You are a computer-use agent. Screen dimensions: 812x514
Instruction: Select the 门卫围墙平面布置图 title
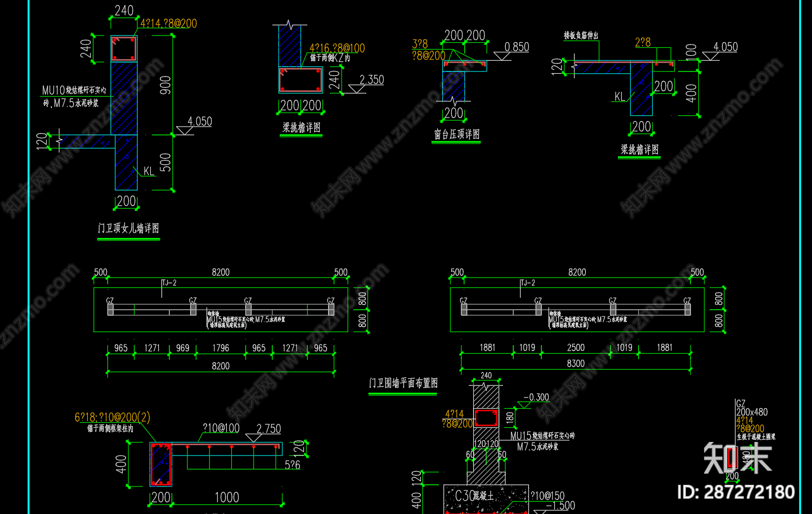point(403,383)
